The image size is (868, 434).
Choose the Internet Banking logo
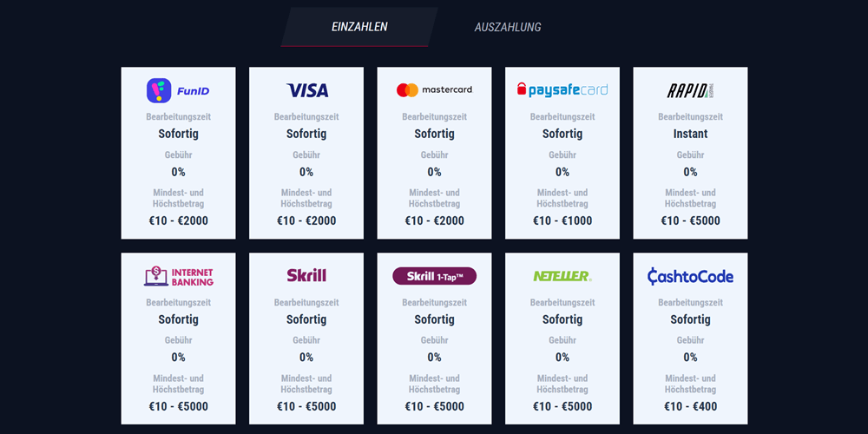click(x=178, y=276)
